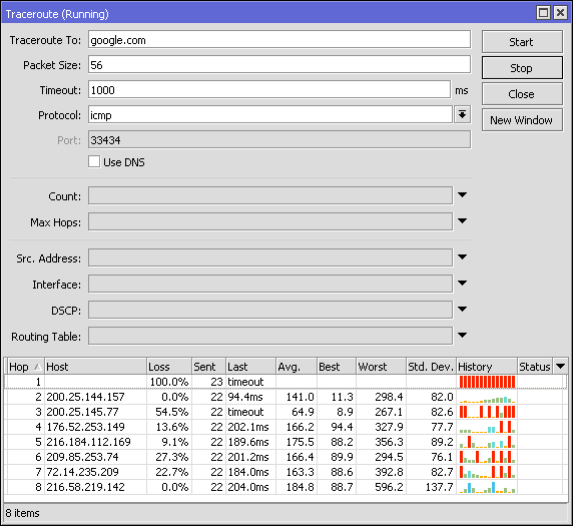The height and width of the screenshot is (526, 573).
Task: Click the 94.4ms last value
Action: click(245, 397)
